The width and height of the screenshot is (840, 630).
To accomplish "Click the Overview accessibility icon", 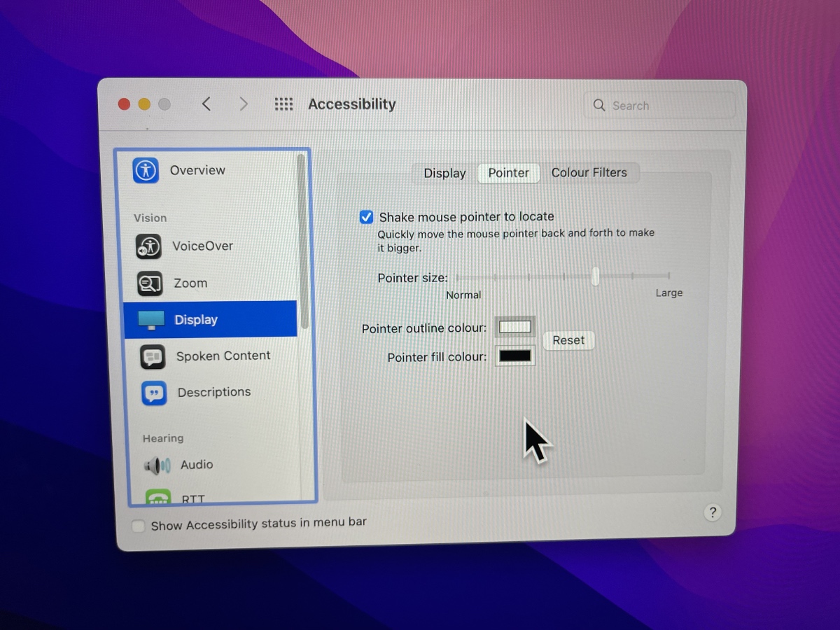I will tap(146, 170).
